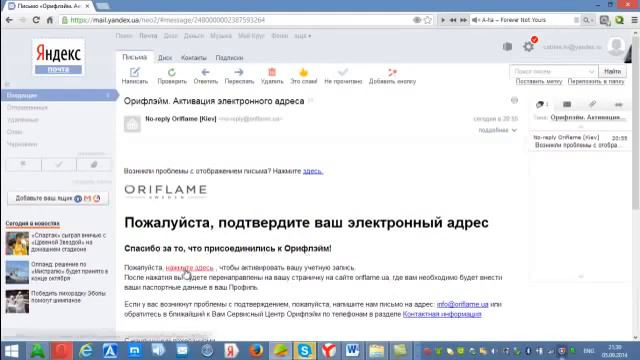Click the Найти search button
This screenshot has height=360, width=640.
[612, 71]
